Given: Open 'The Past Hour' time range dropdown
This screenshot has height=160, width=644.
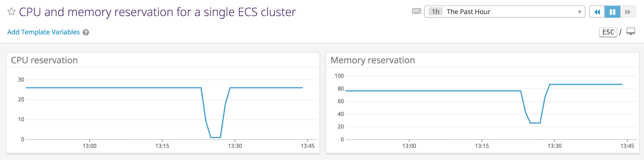Looking at the screenshot, I should (x=468, y=12).
